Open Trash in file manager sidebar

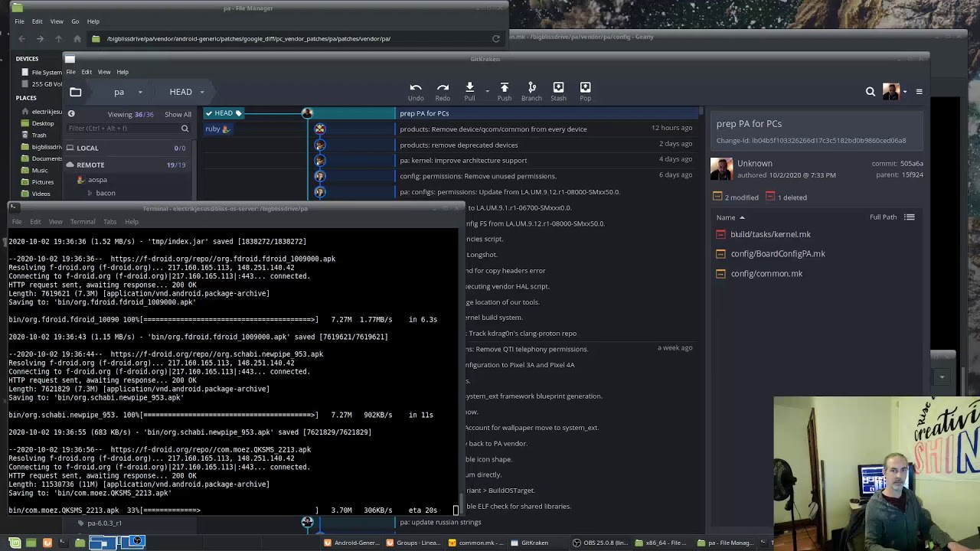click(x=39, y=135)
